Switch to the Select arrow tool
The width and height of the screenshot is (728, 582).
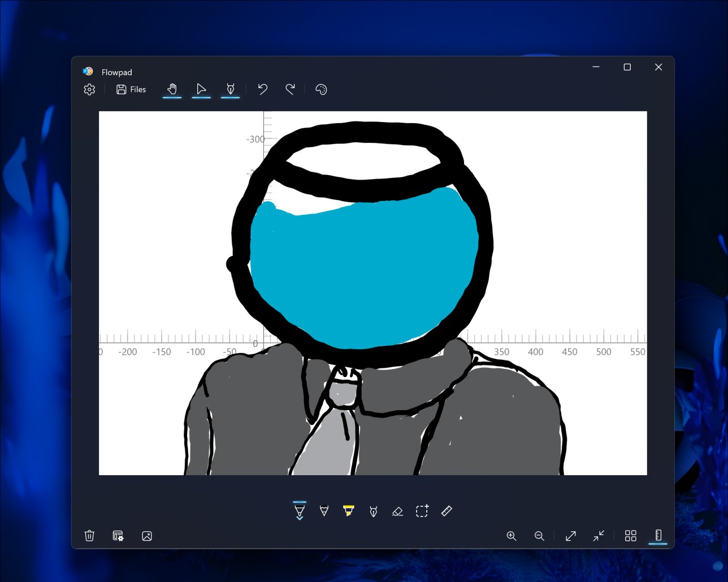201,89
